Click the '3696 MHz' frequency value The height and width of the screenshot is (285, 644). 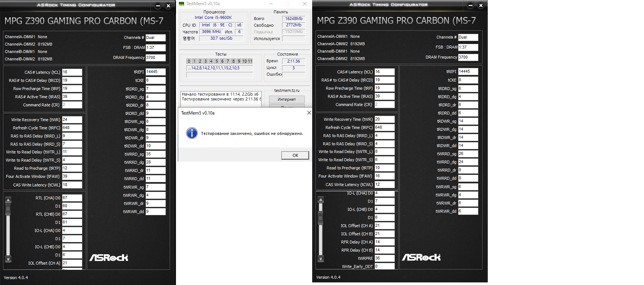(211, 32)
